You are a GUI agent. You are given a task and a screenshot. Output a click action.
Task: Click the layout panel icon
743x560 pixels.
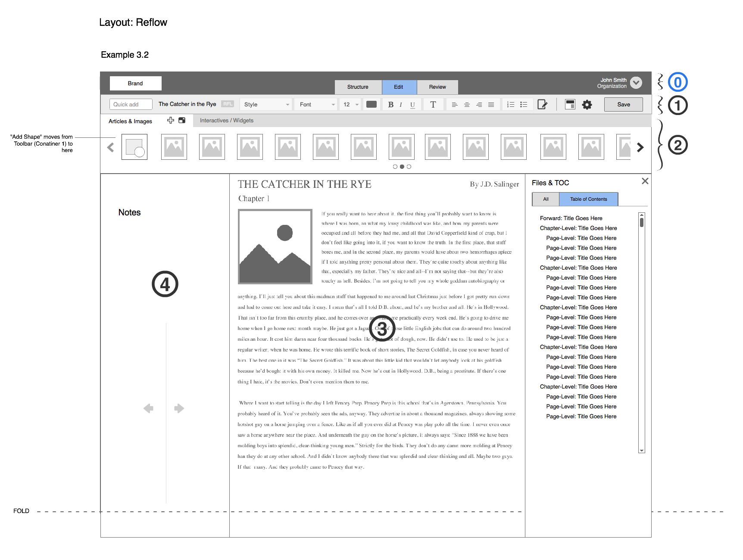[570, 105]
